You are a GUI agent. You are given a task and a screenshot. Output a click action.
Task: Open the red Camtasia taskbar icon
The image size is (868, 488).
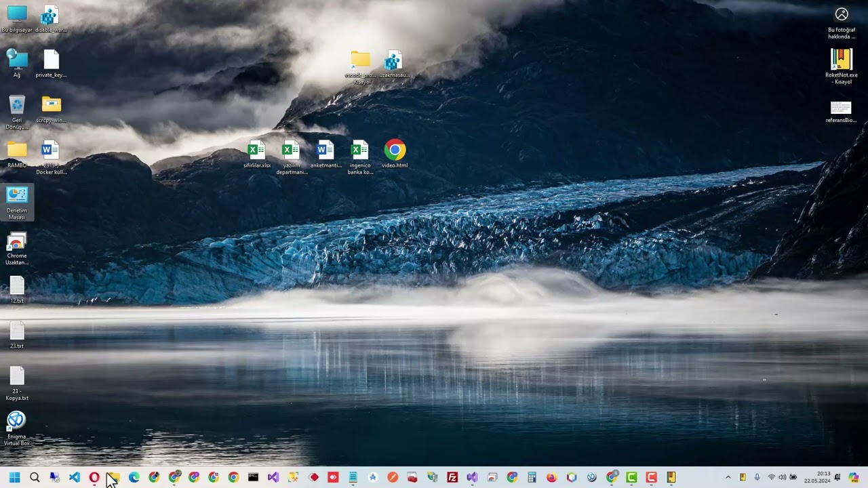(651, 477)
